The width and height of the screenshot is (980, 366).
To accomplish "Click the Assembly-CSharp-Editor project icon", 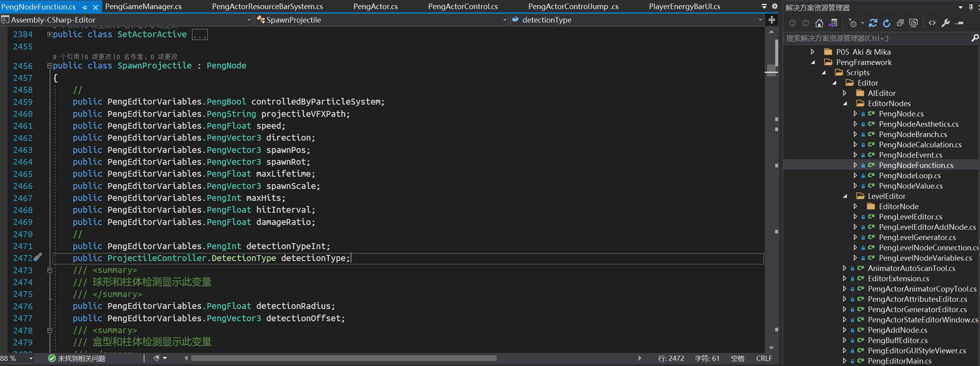I will (5, 19).
